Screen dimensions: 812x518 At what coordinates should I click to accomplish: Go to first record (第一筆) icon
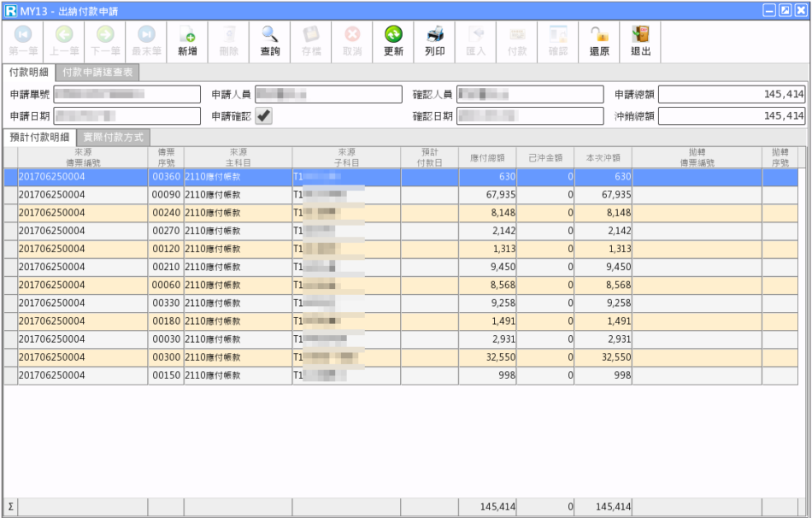point(23,34)
